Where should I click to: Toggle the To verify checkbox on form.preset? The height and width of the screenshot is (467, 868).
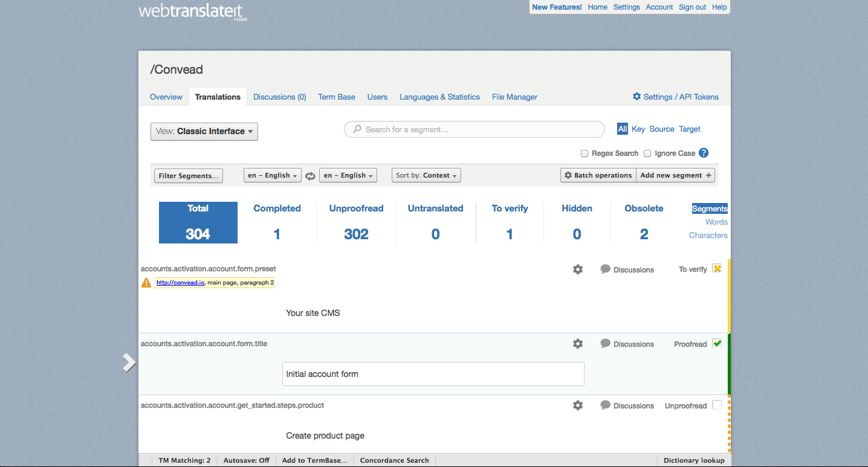pos(717,269)
